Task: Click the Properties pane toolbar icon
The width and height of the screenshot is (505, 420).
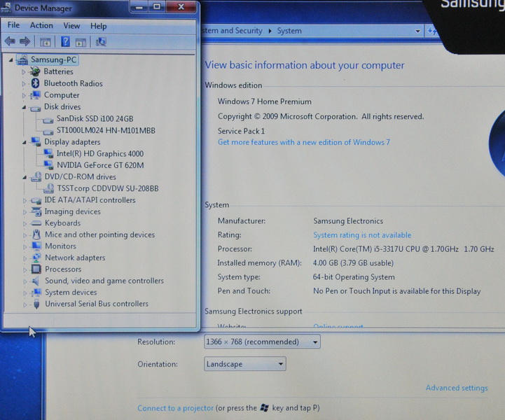Action: coord(81,42)
